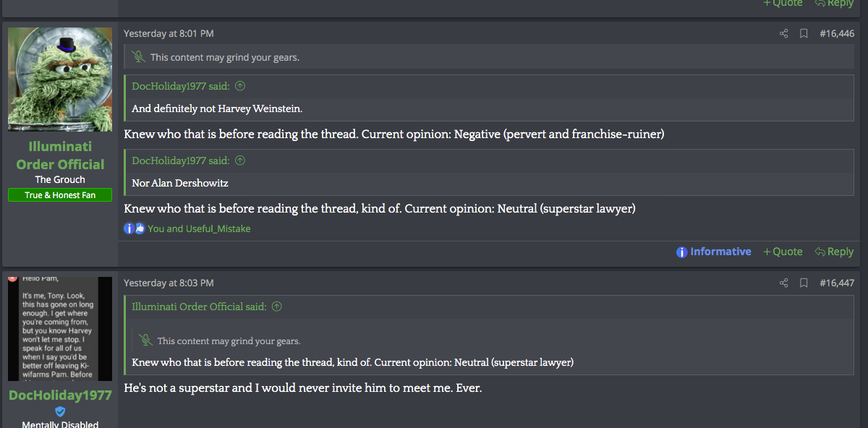The width and height of the screenshot is (868, 428).
Task: Click the reaction icons under post #16,446
Action: [x=135, y=228]
